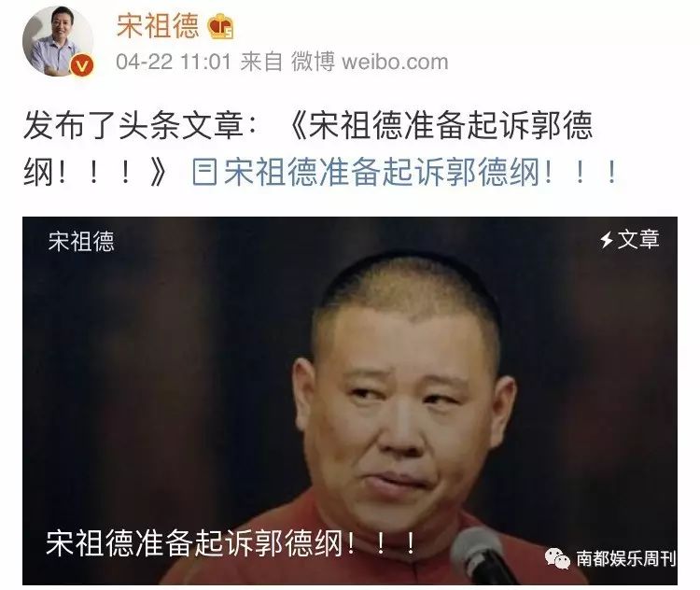Open the 宋祖德 profile avatar
The height and width of the screenshot is (590, 700).
click(58, 41)
